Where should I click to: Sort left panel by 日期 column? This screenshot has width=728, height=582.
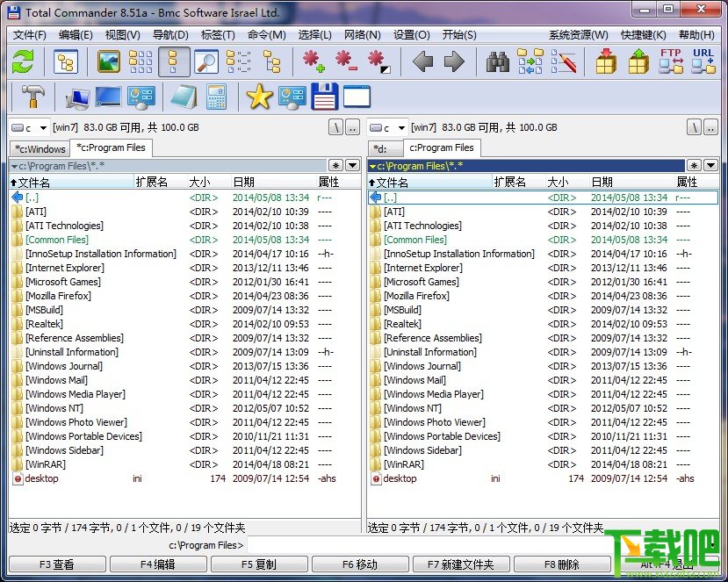pos(273,182)
